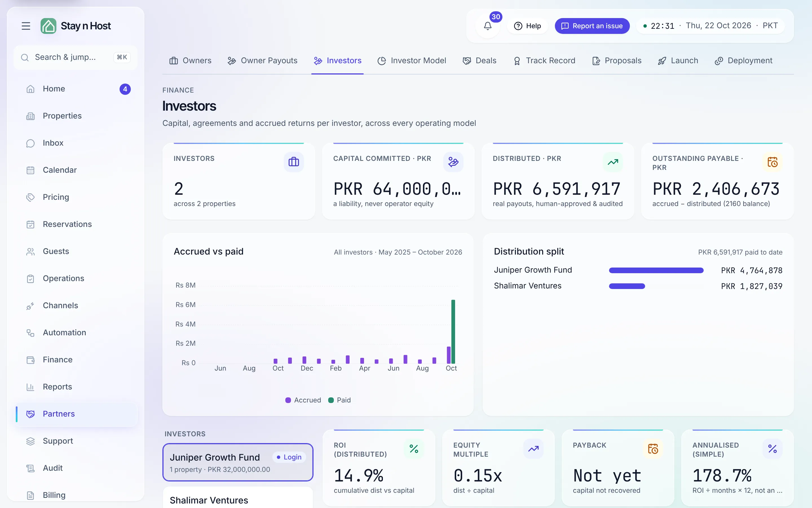This screenshot has width=812, height=508.
Task: Open the Deployment tab
Action: tap(743, 61)
